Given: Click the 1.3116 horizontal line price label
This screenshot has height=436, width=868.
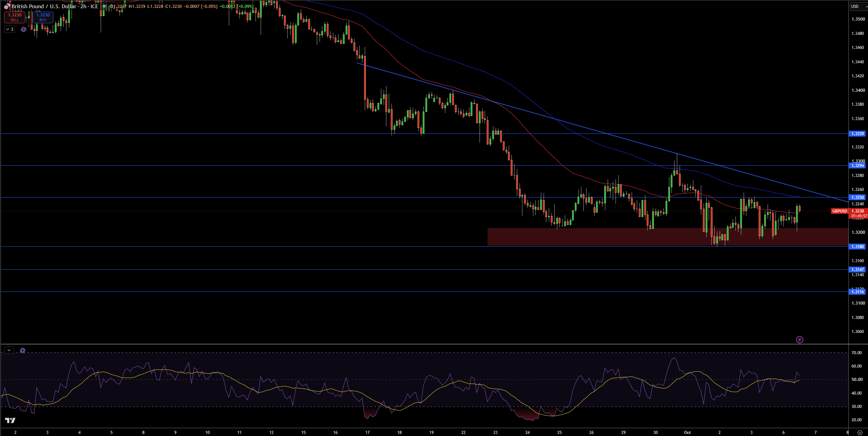Looking at the screenshot, I should (858, 292).
